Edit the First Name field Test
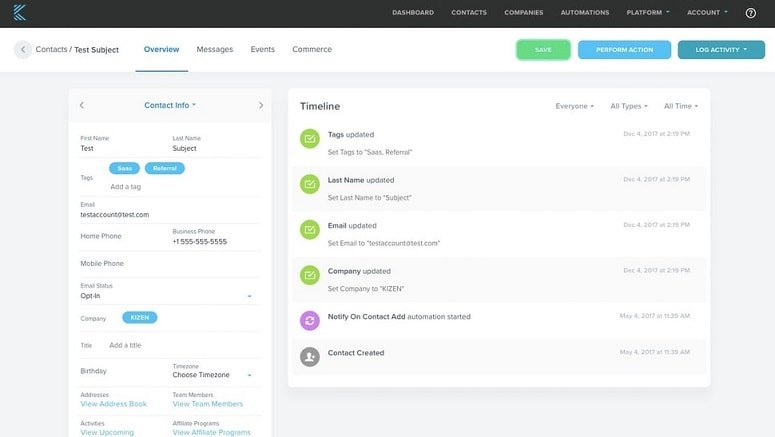The image size is (775, 437). (x=87, y=148)
